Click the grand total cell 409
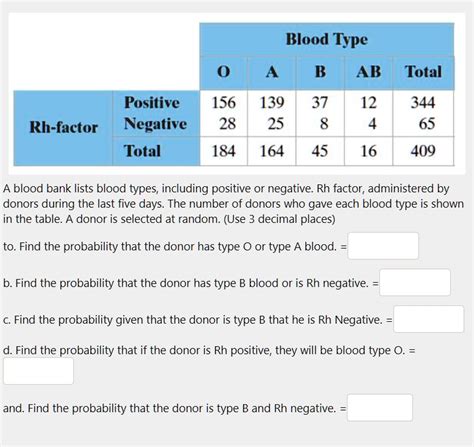Image resolution: width=474 pixels, height=447 pixels. coord(423,151)
